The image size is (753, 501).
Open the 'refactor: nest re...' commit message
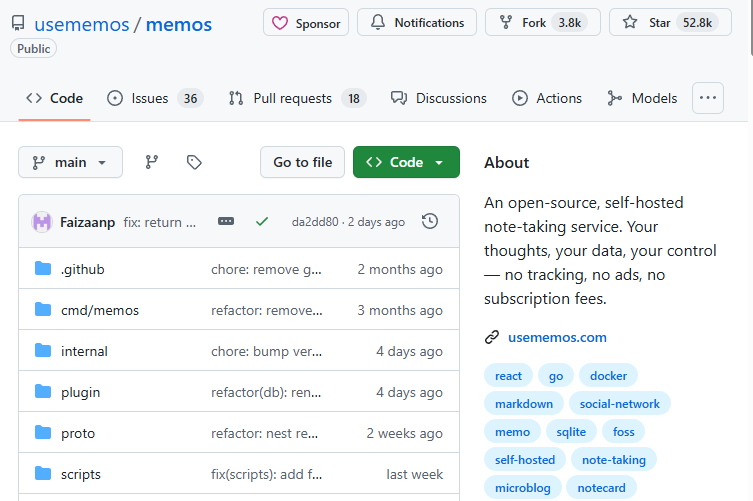tap(265, 433)
